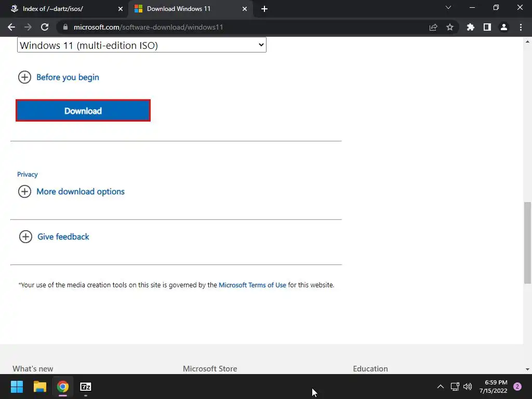The height and width of the screenshot is (399, 532).
Task: Open the notification badge showing 2
Action: tap(517, 387)
